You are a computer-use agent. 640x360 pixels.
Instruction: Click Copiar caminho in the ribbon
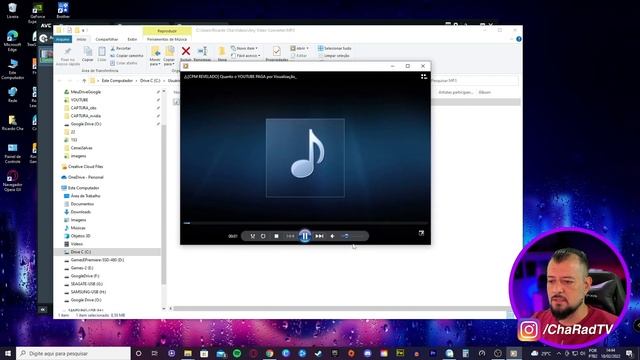[x=127, y=56]
